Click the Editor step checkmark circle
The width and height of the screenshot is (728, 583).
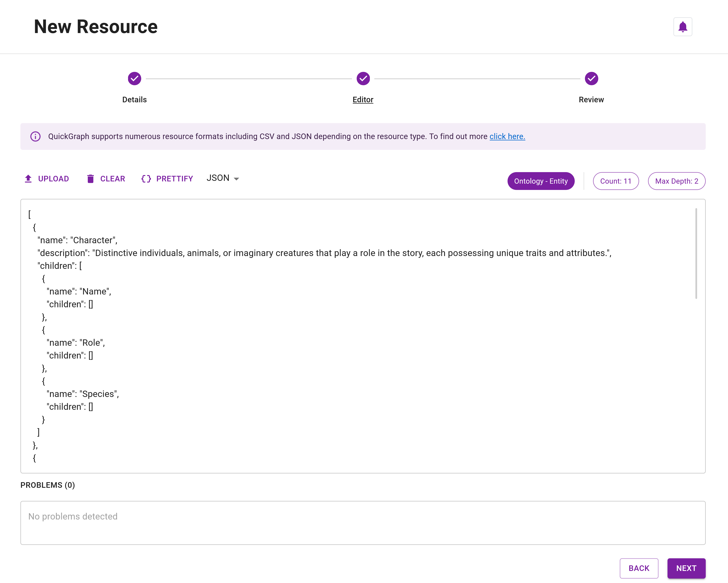pos(363,78)
